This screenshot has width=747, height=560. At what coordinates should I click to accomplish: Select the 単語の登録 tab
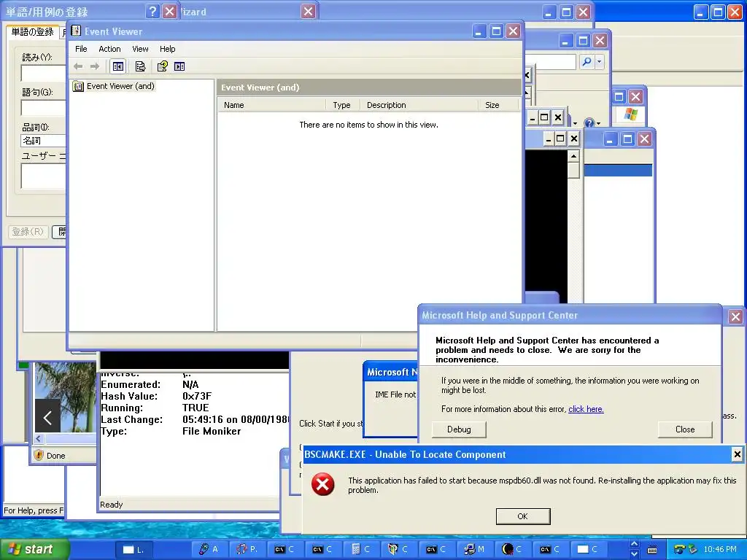click(32, 32)
